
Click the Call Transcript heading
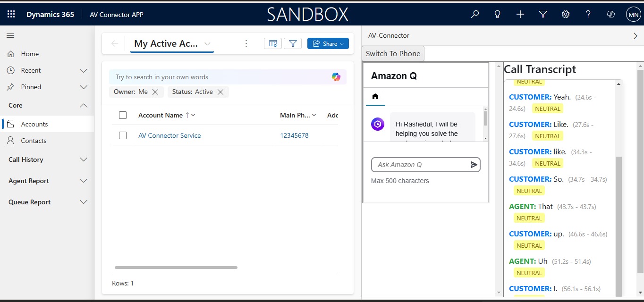tap(540, 69)
